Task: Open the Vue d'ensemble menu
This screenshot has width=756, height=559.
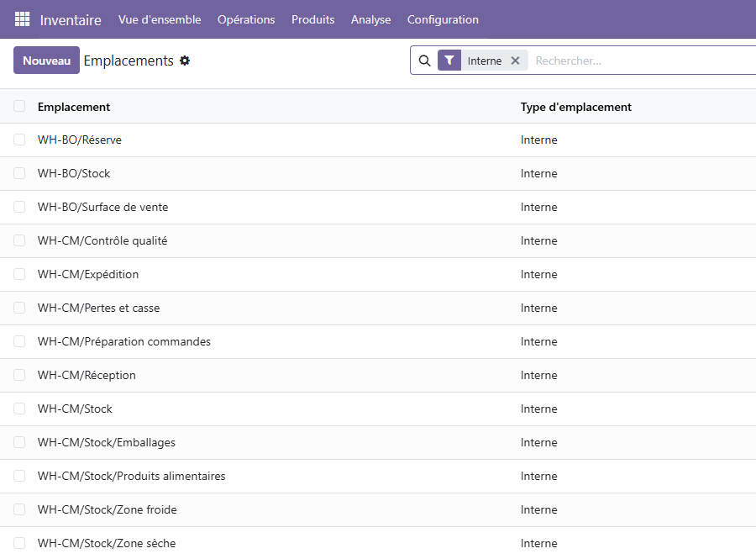Action: pyautogui.click(x=160, y=20)
